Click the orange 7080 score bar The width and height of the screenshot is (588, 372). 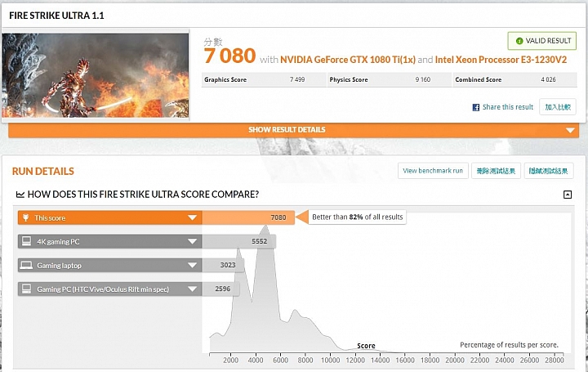click(x=248, y=217)
